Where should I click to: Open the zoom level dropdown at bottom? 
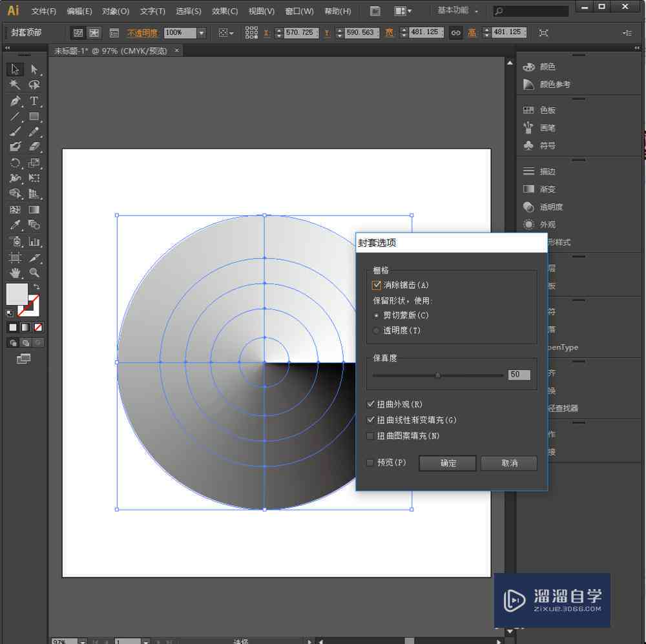click(x=83, y=641)
